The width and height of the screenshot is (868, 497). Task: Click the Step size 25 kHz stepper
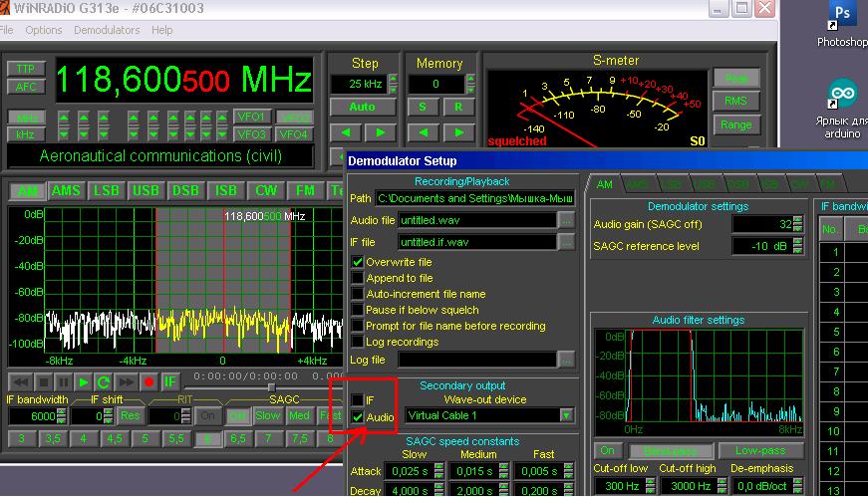tap(393, 84)
